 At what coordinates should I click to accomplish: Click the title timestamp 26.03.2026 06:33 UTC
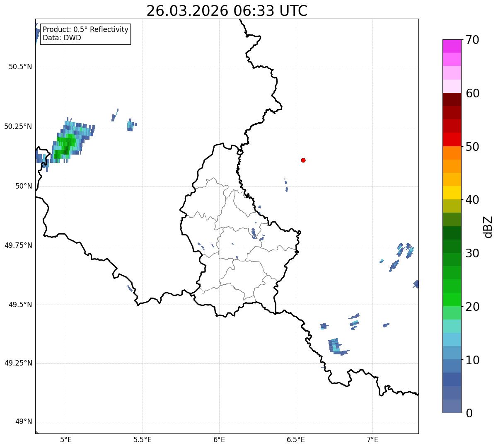click(227, 11)
